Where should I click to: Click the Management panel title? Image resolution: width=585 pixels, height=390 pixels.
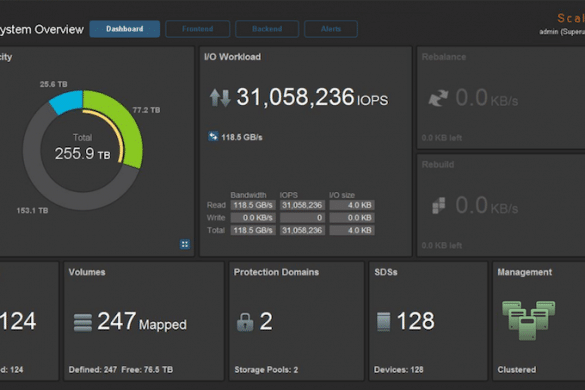(525, 272)
